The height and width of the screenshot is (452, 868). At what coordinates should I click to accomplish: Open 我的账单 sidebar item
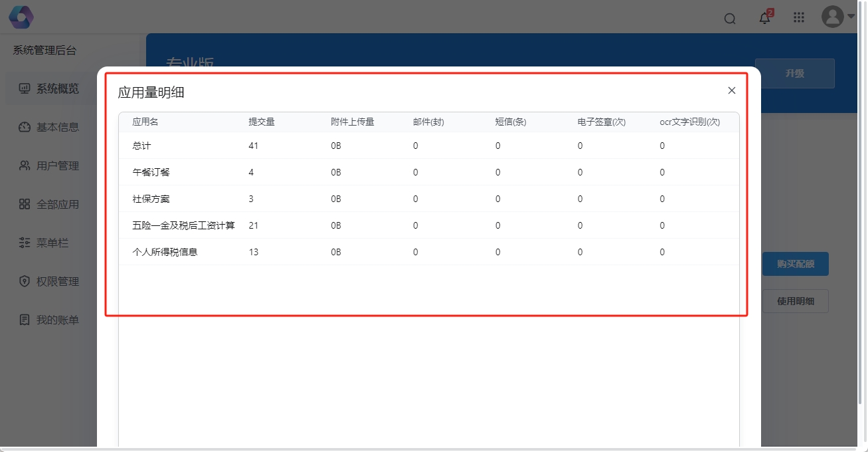(57, 320)
